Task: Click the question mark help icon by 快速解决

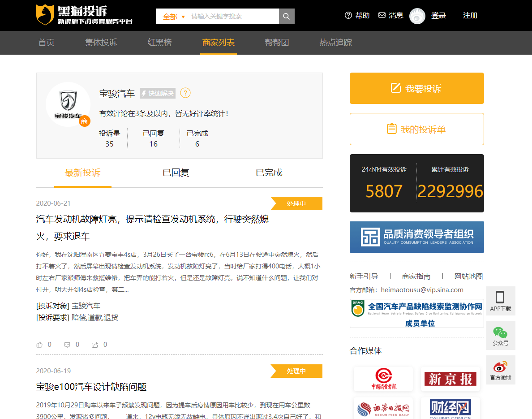Action: pyautogui.click(x=185, y=93)
